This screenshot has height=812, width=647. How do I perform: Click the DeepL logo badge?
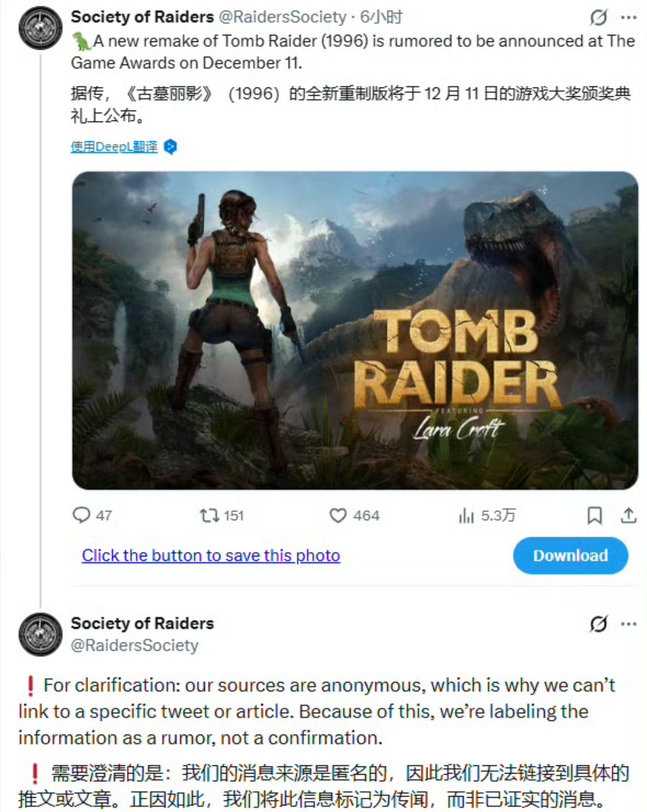170,147
